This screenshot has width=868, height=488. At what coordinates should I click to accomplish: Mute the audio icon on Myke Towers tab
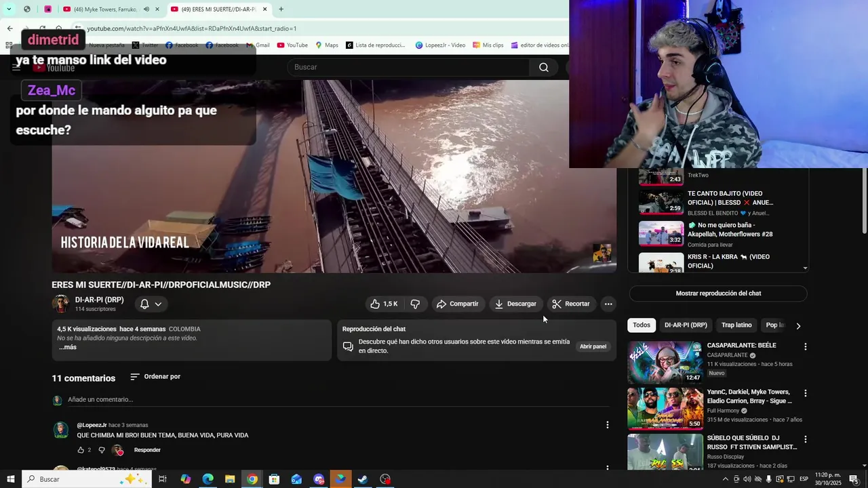(146, 9)
